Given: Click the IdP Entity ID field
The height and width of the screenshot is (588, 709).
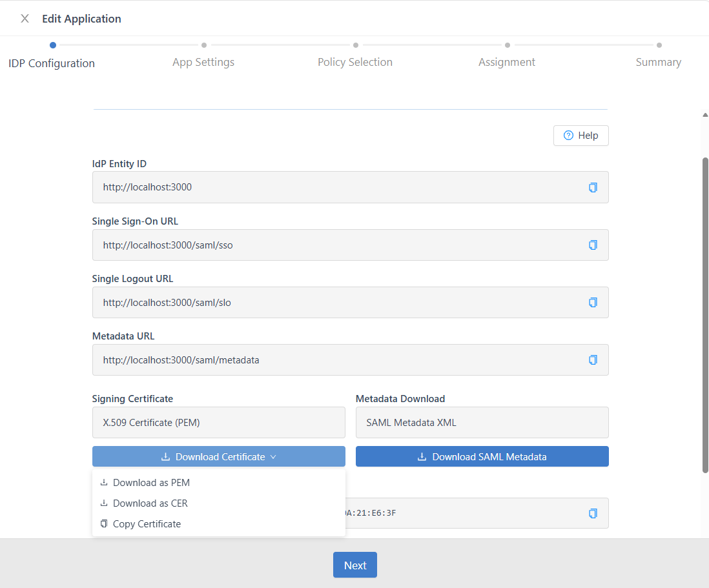Looking at the screenshot, I should [x=351, y=187].
